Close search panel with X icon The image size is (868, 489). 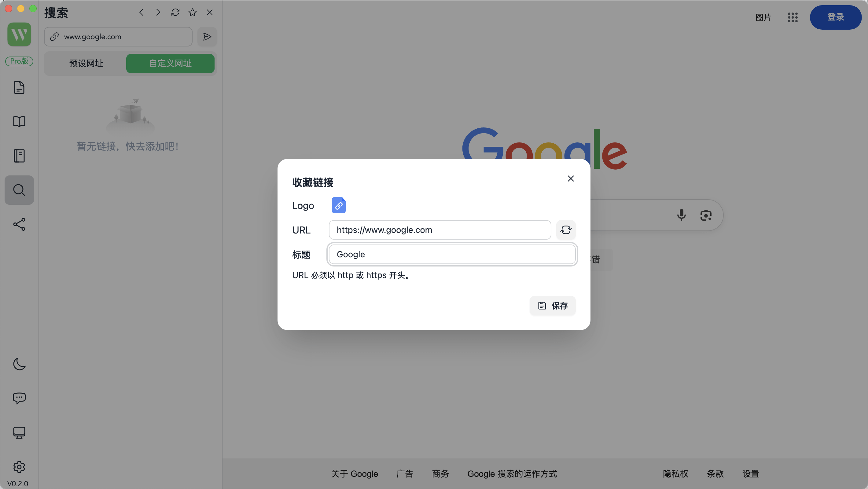(x=210, y=13)
